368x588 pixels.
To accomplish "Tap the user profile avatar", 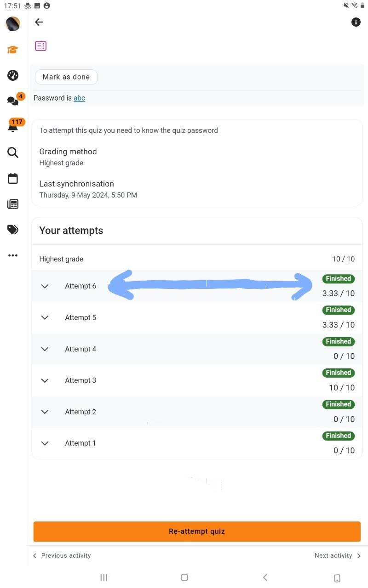I will click(x=13, y=24).
